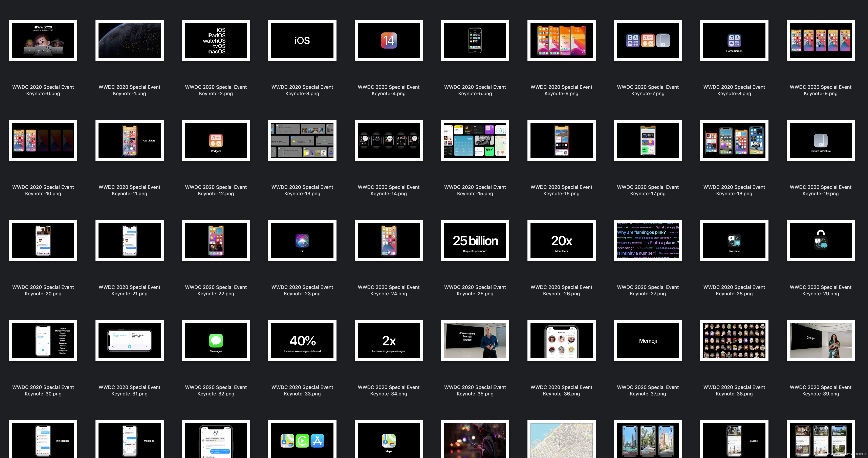
Task: Select the Keynote-3.png iOS slide thumbnail
Action: [302, 40]
